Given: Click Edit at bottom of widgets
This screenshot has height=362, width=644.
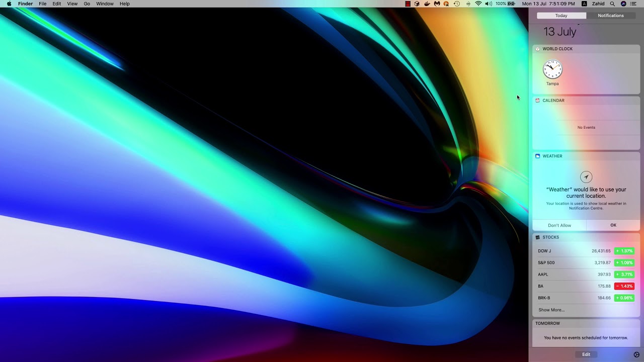Looking at the screenshot, I should tap(586, 354).
